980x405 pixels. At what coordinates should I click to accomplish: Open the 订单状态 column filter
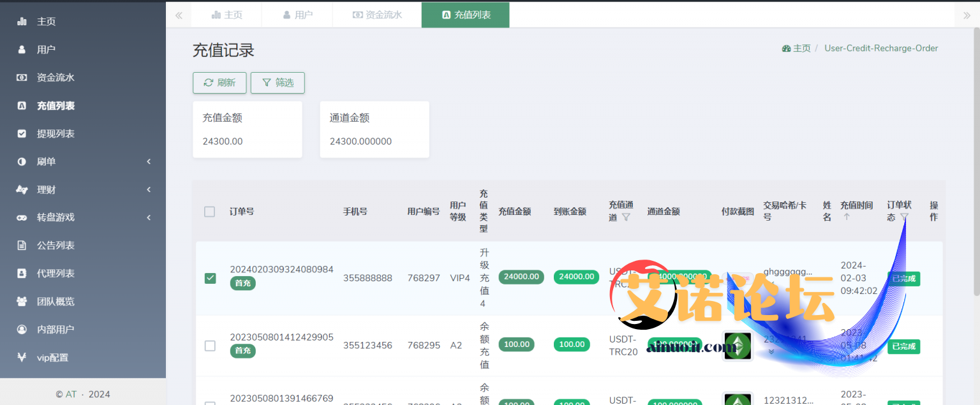(904, 217)
